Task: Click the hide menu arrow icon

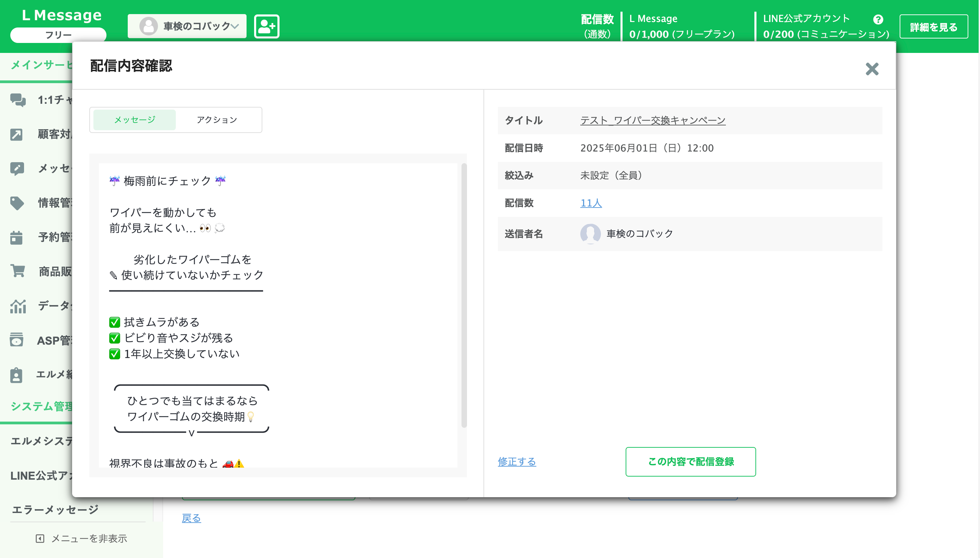Action: [40, 538]
